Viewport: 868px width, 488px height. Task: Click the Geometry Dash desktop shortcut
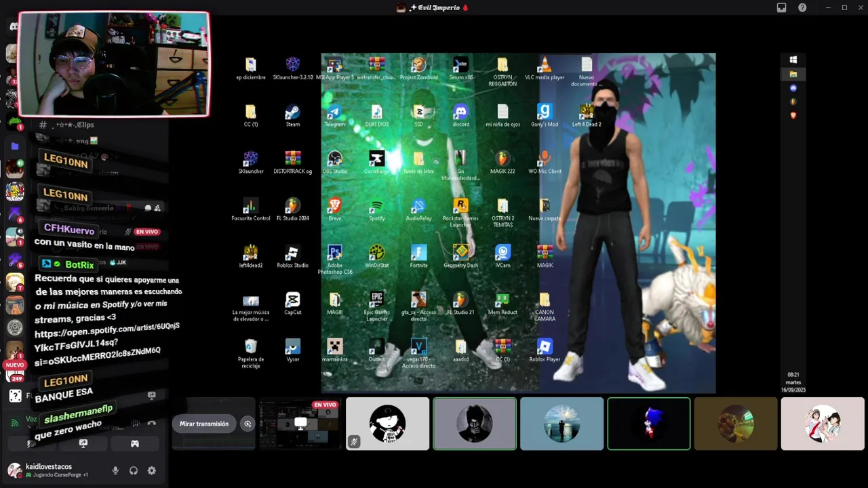click(x=460, y=256)
